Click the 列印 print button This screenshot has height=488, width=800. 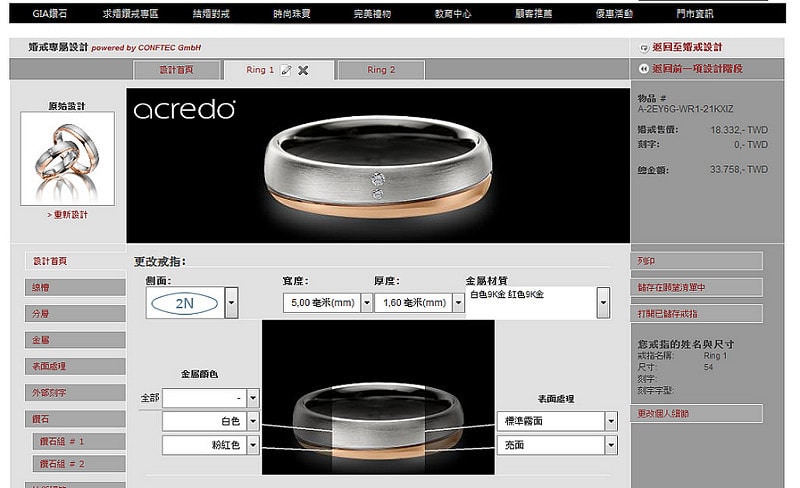pos(696,261)
